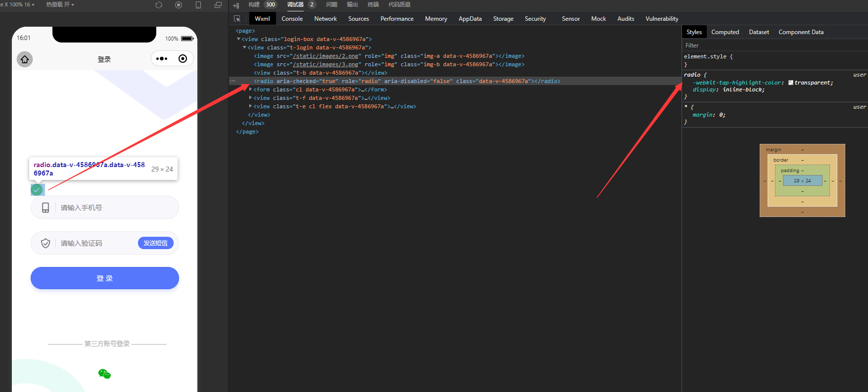Expand the form cl node
Image resolution: width=868 pixels, height=392 pixels.
click(x=251, y=89)
